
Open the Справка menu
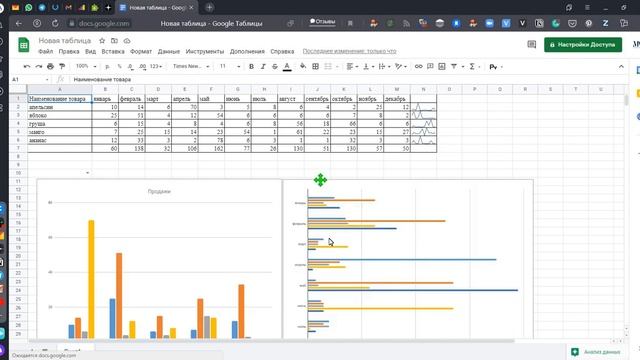(x=282, y=51)
